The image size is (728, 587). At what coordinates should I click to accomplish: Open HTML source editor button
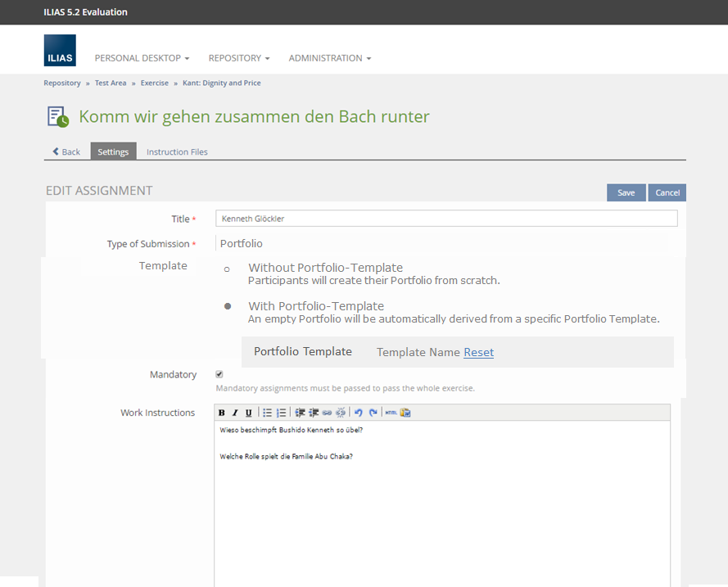(391, 413)
